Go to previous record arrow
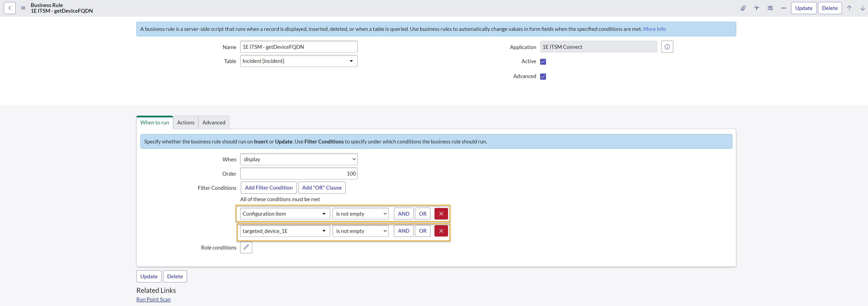Image resolution: width=868 pixels, height=306 pixels. pyautogui.click(x=849, y=8)
